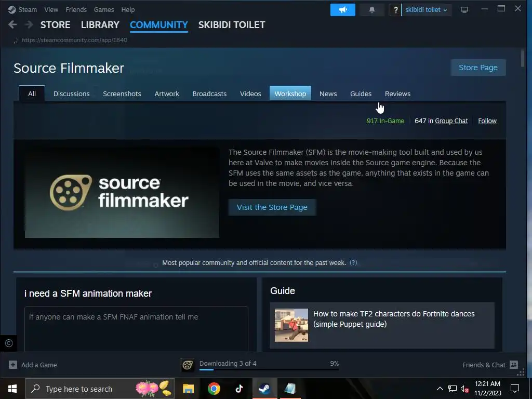The width and height of the screenshot is (532, 399).
Task: Click the steamcommunity.com URL bar text
Action: click(74, 40)
